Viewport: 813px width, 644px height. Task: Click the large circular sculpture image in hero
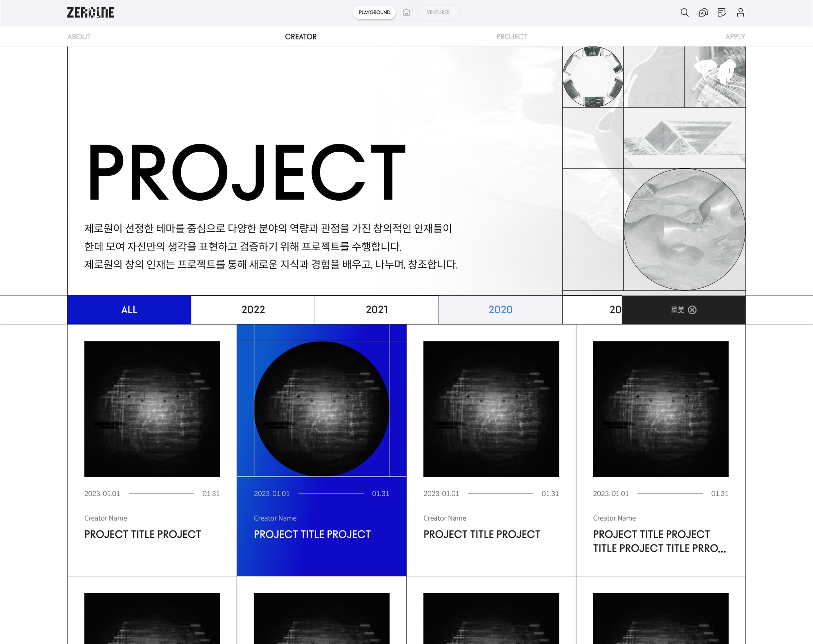(684, 229)
